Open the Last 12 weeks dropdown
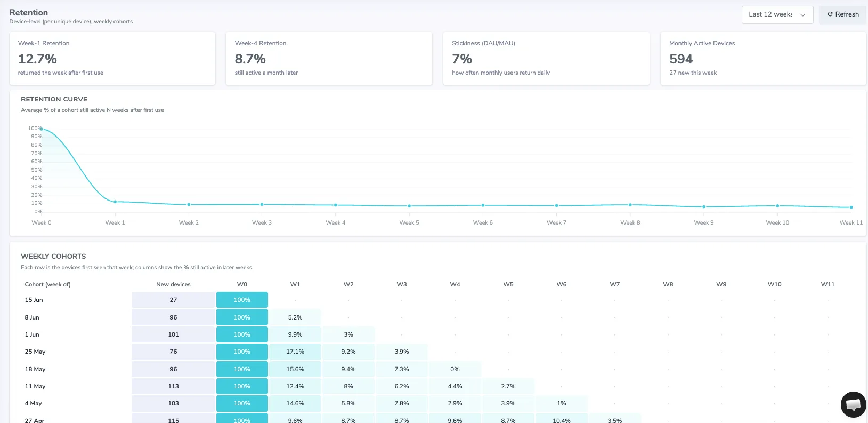868x423 pixels. tap(777, 15)
